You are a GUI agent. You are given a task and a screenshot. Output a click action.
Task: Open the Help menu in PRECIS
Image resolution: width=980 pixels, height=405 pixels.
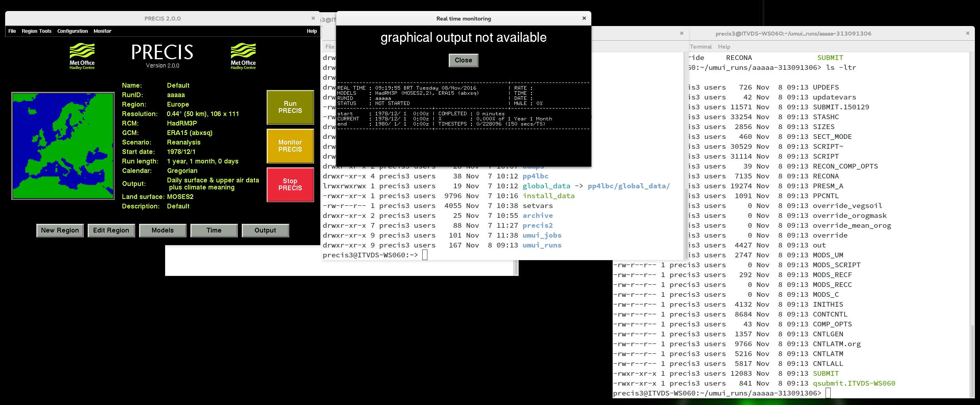(312, 31)
